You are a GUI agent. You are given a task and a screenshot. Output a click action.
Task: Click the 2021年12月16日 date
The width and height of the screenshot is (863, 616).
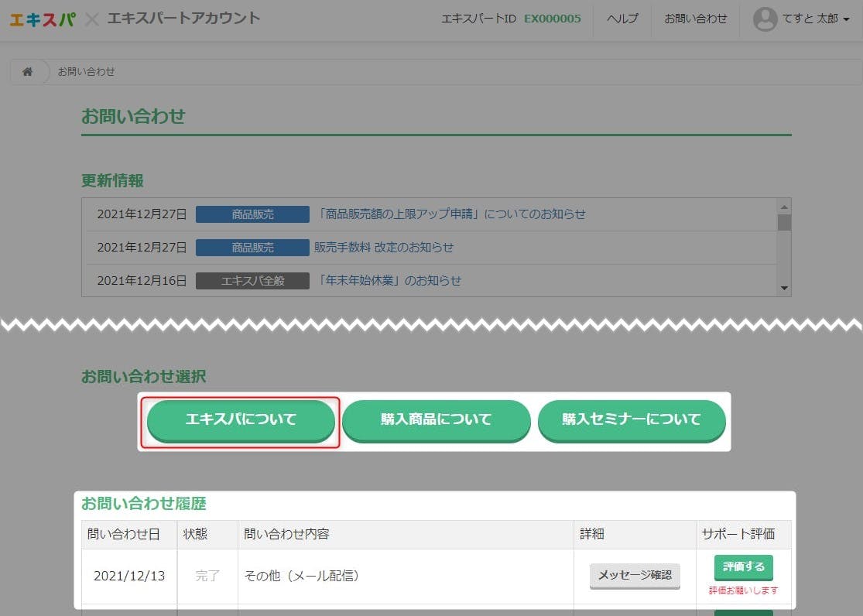tap(142, 281)
